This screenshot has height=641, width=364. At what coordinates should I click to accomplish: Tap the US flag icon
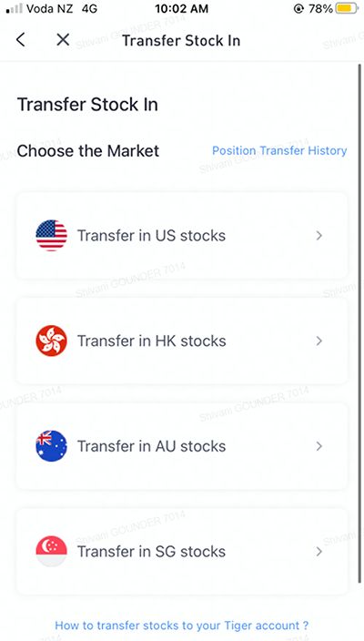coord(52,236)
